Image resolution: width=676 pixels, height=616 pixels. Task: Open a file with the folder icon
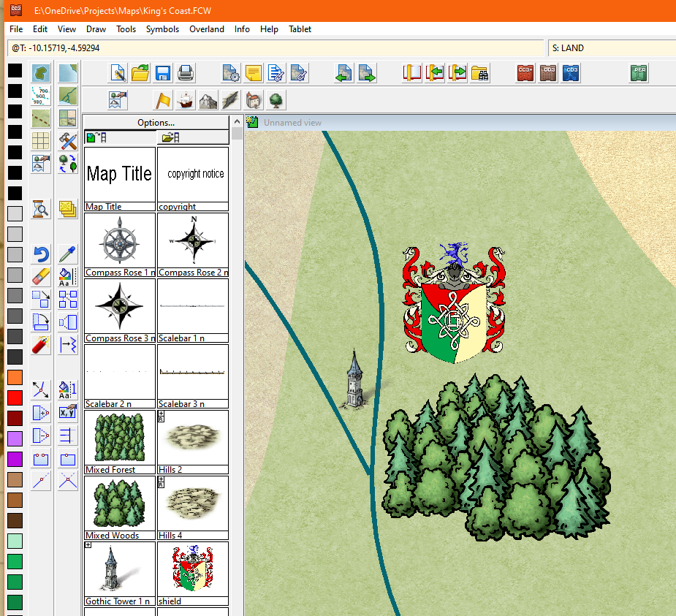coord(140,73)
